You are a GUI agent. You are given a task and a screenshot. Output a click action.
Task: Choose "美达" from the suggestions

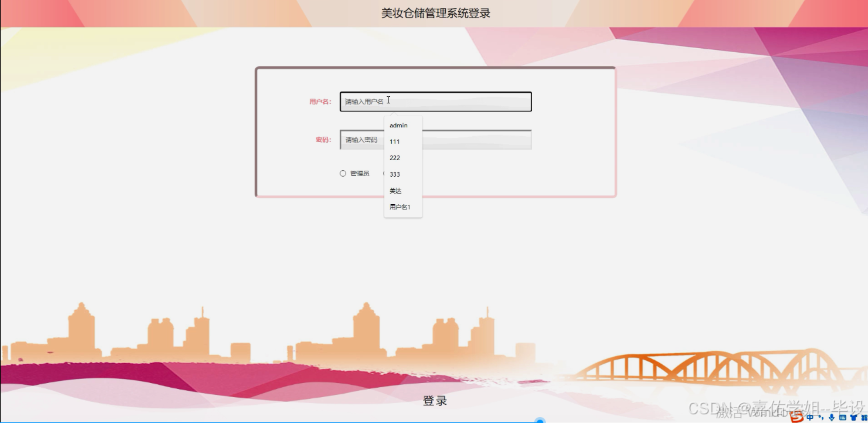pos(395,190)
